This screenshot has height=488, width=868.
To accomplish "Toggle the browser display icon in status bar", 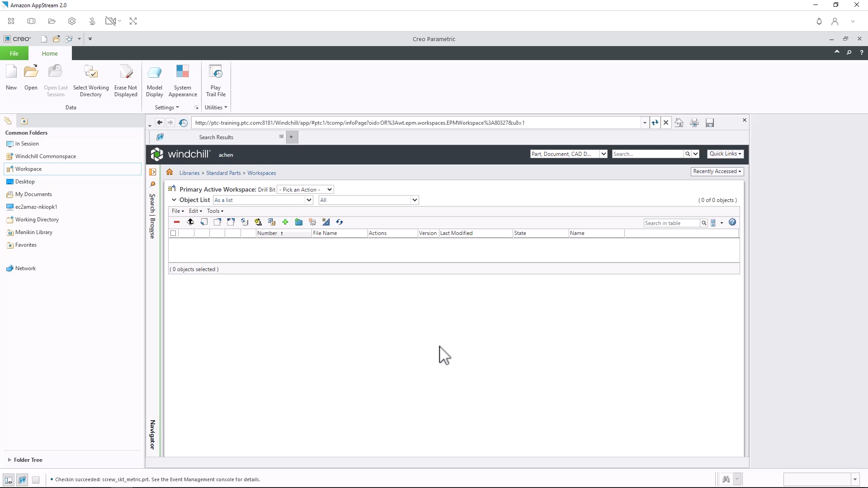I will click(22, 480).
